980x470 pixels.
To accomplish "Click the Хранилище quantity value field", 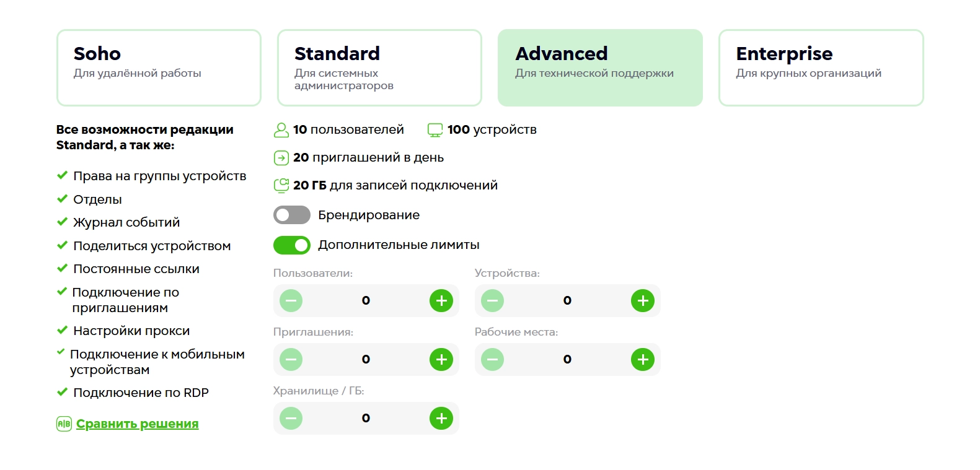I will pyautogui.click(x=366, y=419).
